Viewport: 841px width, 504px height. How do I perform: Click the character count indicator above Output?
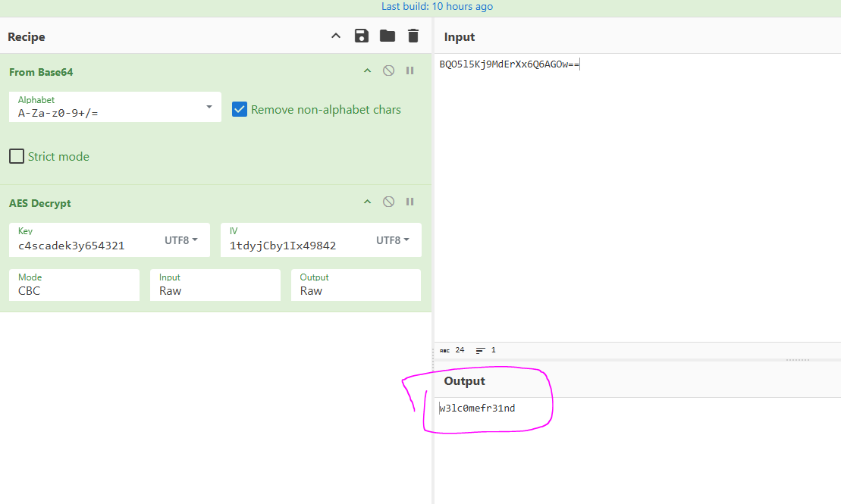[x=453, y=350]
